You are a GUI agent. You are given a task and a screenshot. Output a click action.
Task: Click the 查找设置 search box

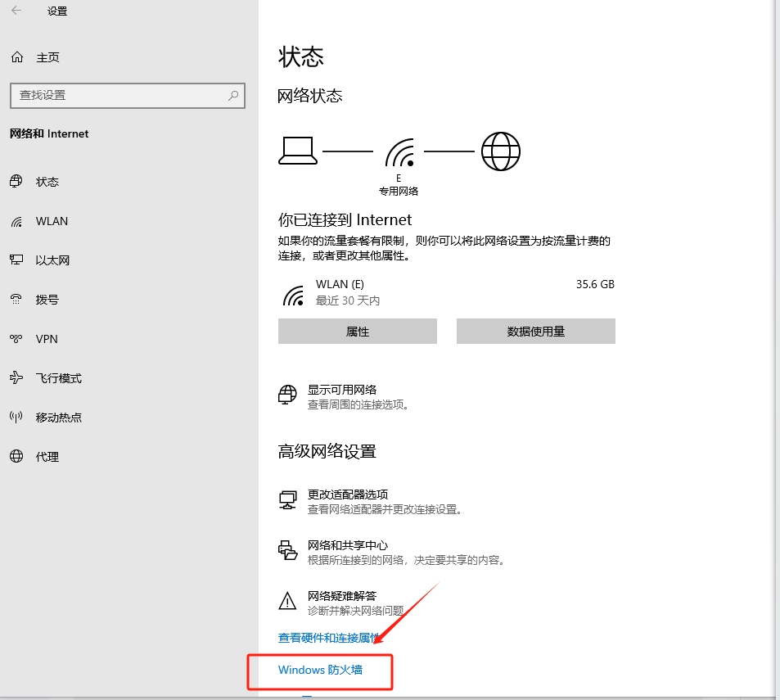point(127,96)
